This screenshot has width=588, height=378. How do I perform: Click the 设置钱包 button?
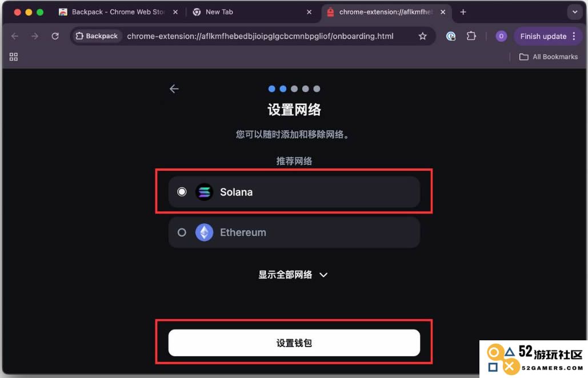[x=294, y=343]
